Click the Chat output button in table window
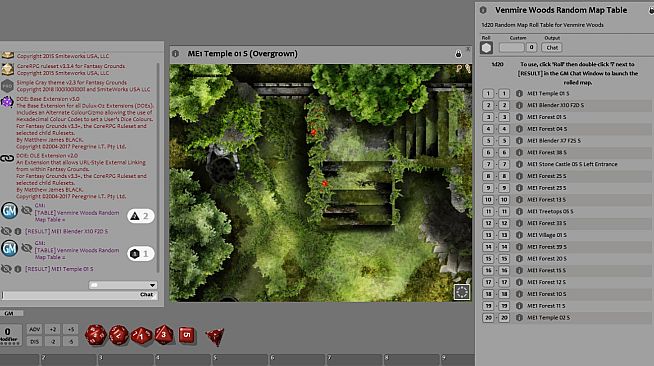This screenshot has height=366, width=654. 552,48
